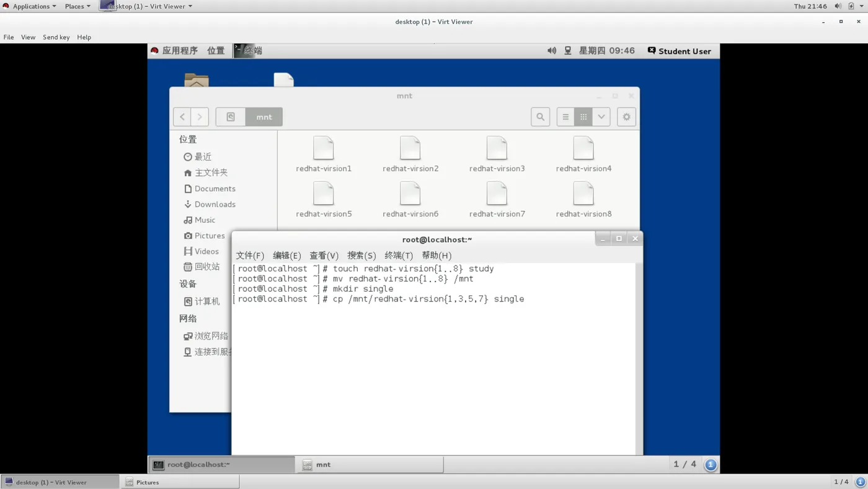The width and height of the screenshot is (868, 489).
Task: Open the redhat-virsion1 file icon
Action: click(324, 149)
